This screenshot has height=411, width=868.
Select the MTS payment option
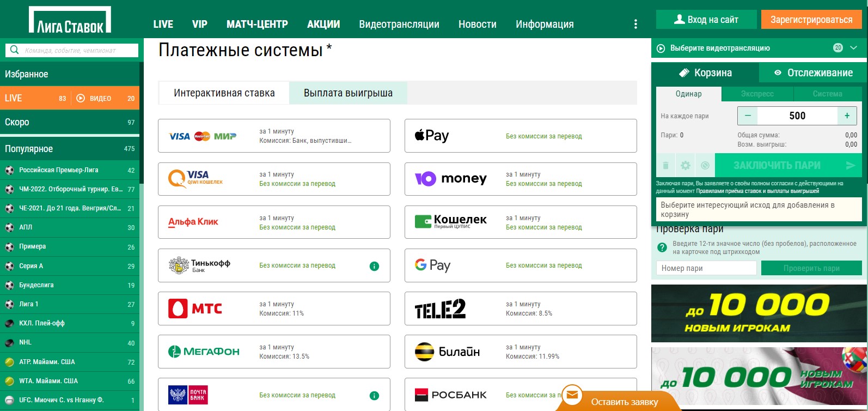(274, 309)
